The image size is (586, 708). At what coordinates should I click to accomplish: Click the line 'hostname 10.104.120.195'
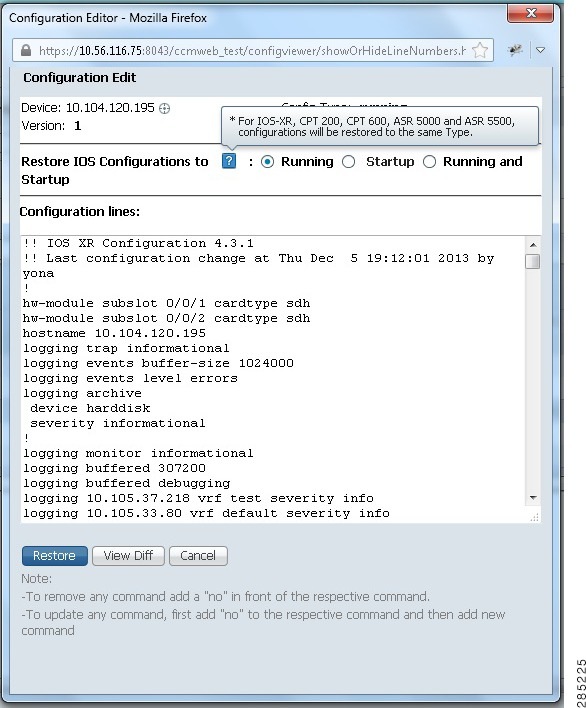(114, 333)
